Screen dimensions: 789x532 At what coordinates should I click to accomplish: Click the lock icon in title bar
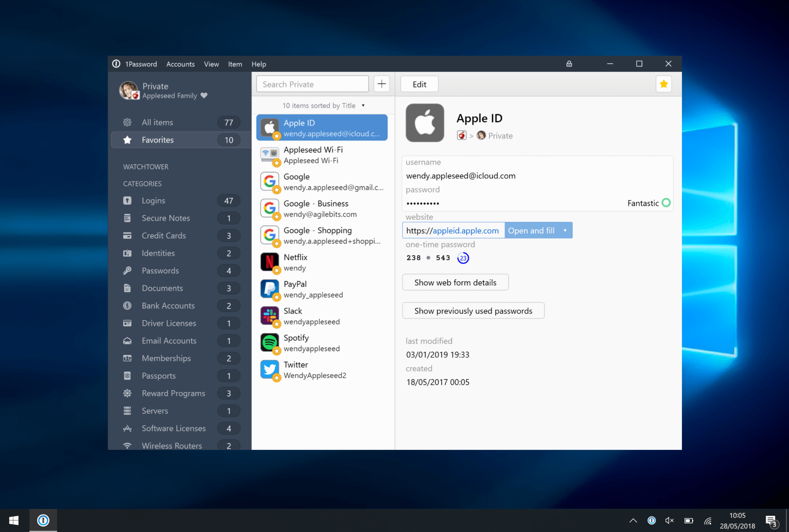coord(569,64)
